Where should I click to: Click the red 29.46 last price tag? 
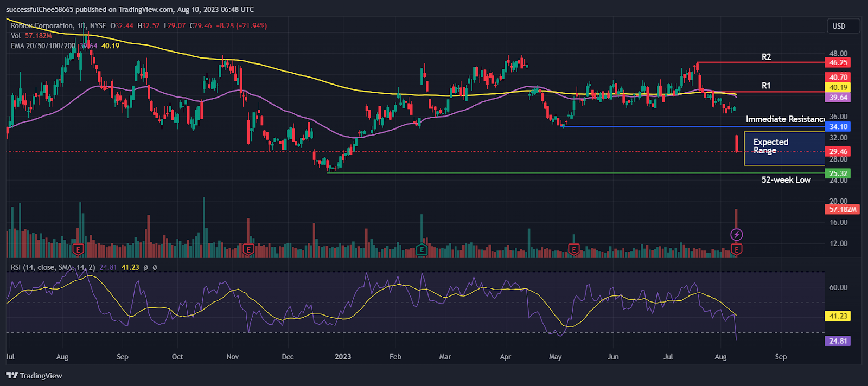click(838, 152)
